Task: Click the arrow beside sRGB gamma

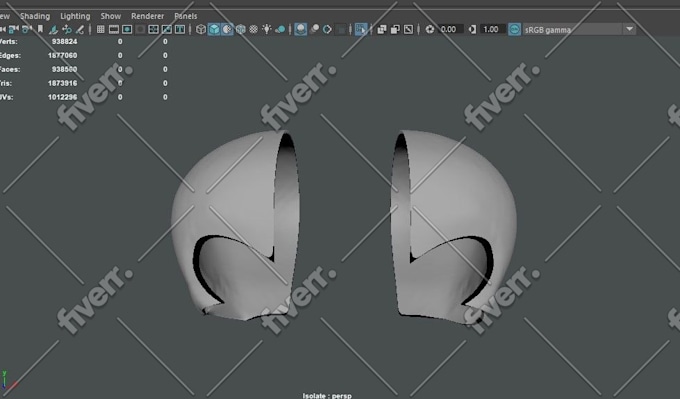Action: pos(630,29)
